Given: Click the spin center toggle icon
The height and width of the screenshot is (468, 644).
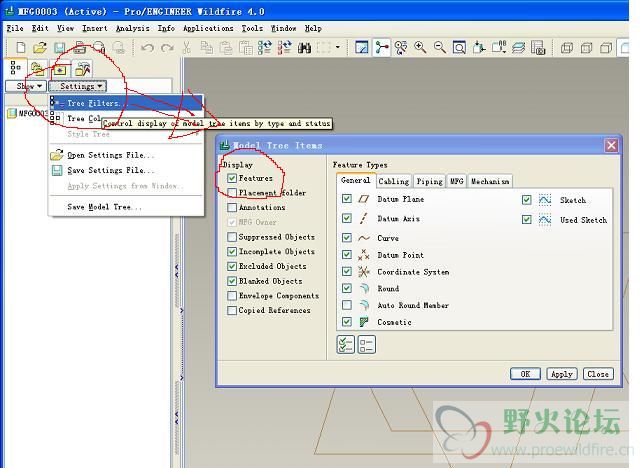Looking at the screenshot, I should point(381,48).
